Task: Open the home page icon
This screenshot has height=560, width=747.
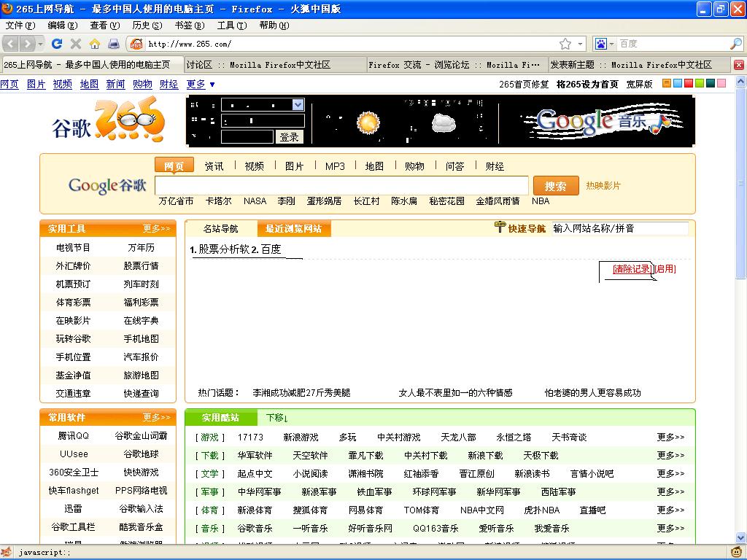Action: click(x=95, y=44)
